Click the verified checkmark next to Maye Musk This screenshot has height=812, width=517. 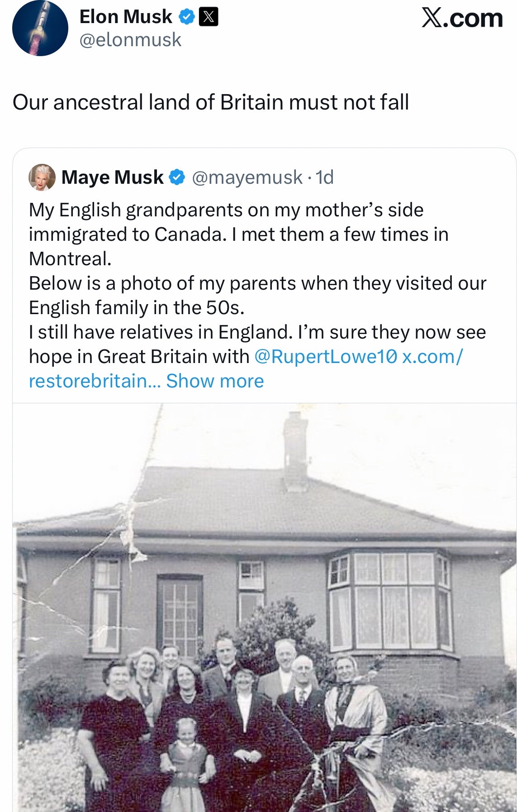tap(177, 177)
